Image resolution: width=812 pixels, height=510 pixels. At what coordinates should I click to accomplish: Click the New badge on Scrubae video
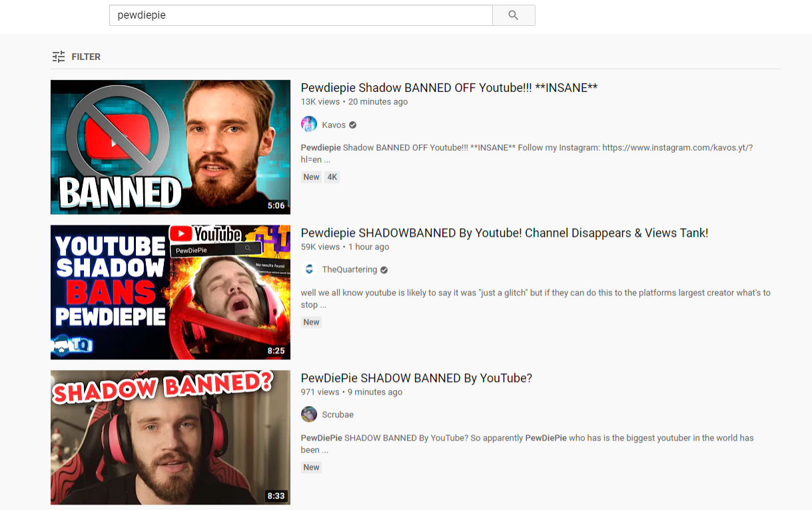(x=311, y=467)
